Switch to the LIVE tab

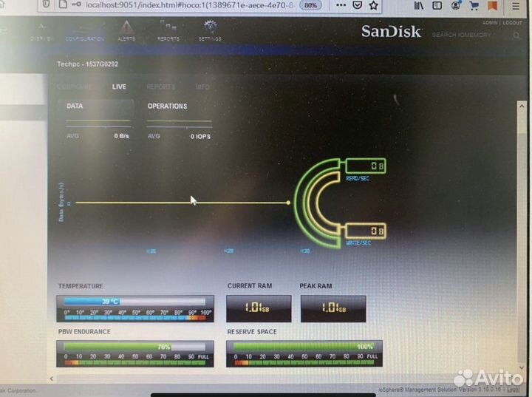click(x=119, y=86)
